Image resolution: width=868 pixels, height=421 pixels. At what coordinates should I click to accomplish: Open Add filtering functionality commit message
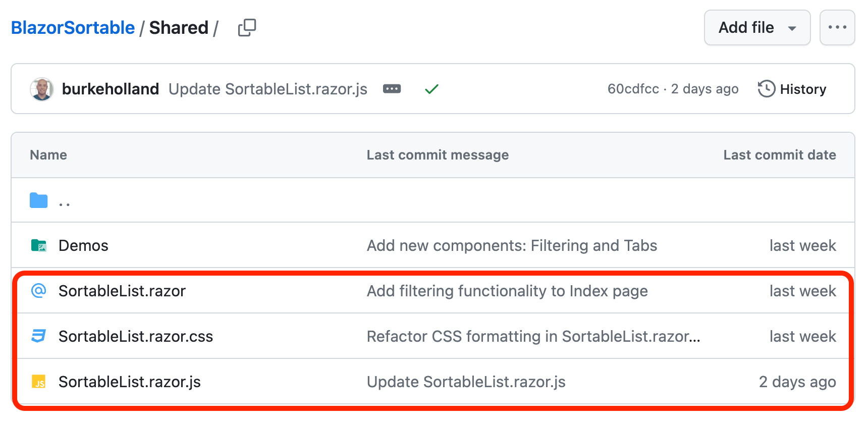[x=507, y=291]
